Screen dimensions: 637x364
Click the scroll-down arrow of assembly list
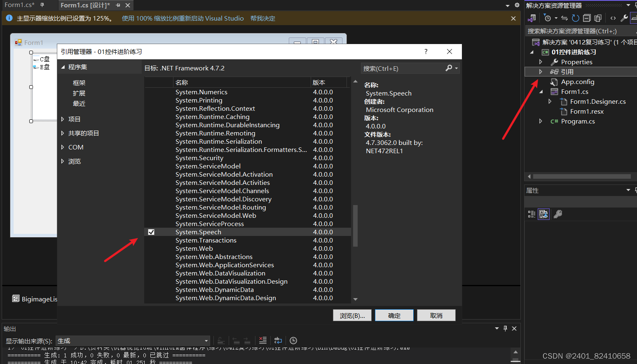pyautogui.click(x=355, y=299)
